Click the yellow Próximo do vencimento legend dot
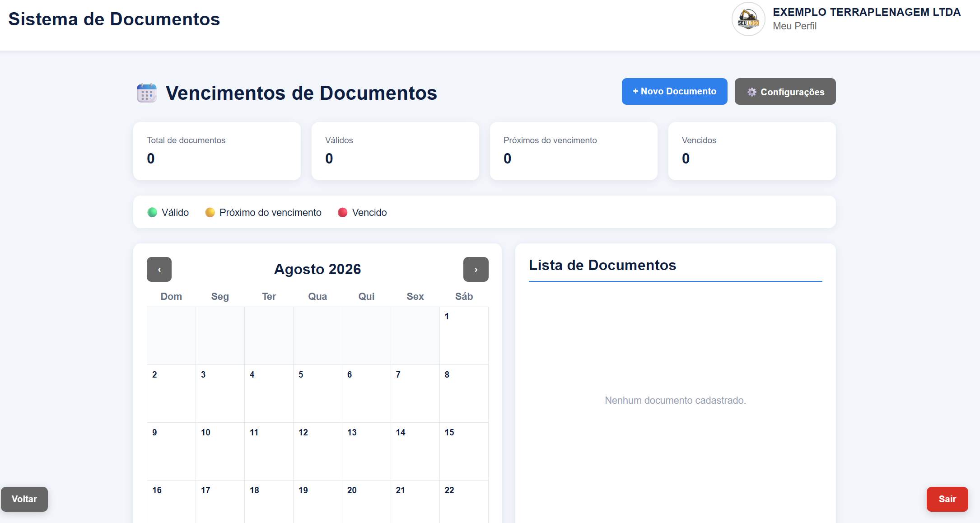 coord(210,212)
